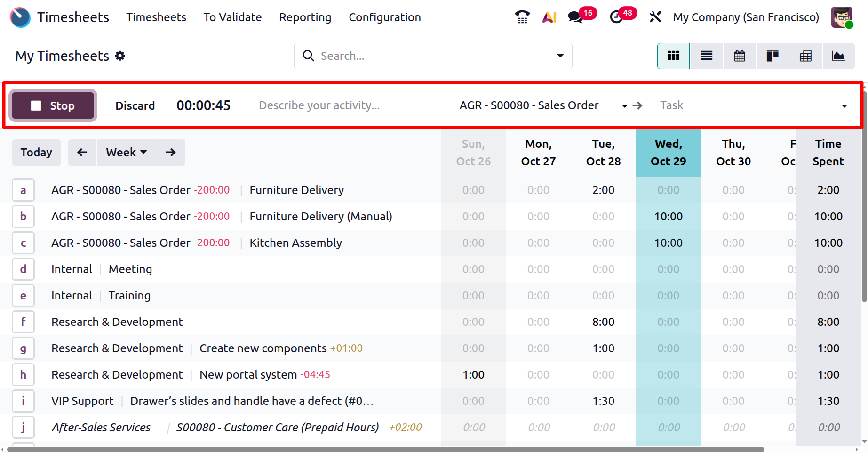The width and height of the screenshot is (868, 453).
Task: Switch to the list view
Action: tap(706, 56)
